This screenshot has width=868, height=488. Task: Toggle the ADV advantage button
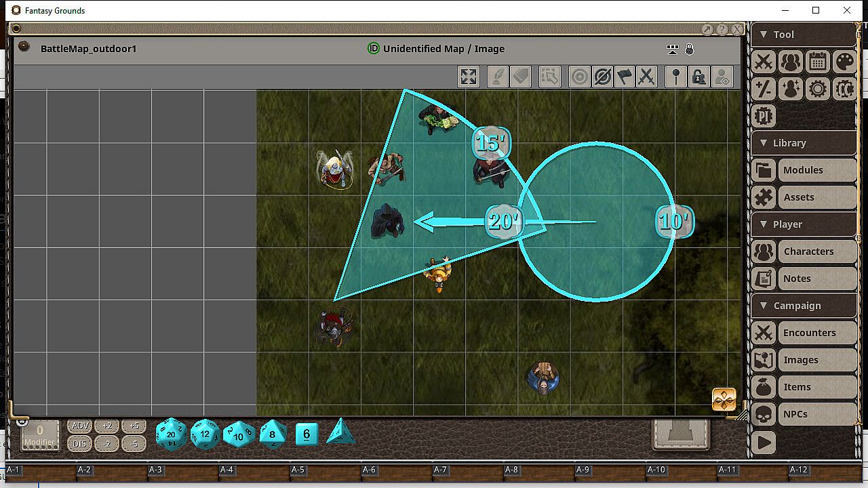pyautogui.click(x=80, y=426)
